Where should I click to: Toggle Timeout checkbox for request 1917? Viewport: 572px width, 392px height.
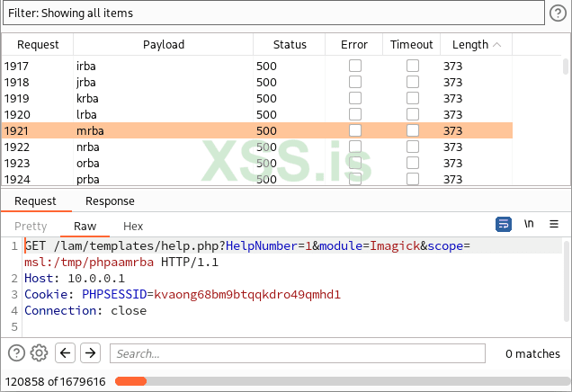413,66
